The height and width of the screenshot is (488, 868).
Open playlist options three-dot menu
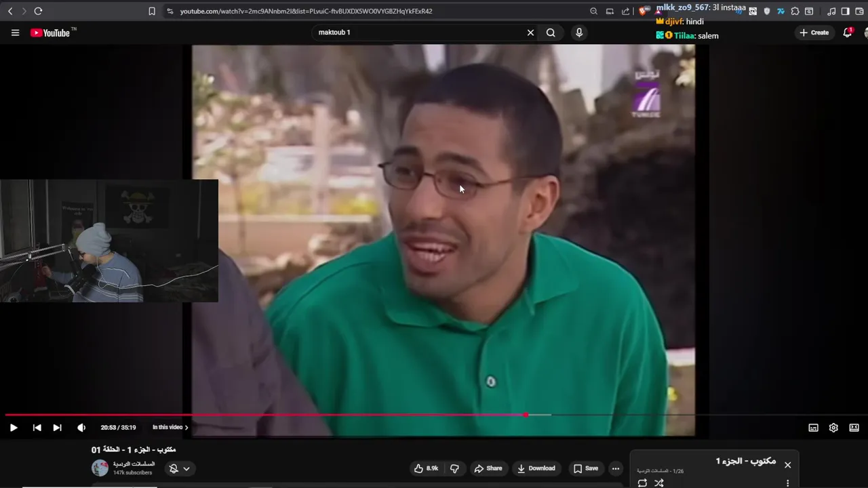(x=787, y=483)
